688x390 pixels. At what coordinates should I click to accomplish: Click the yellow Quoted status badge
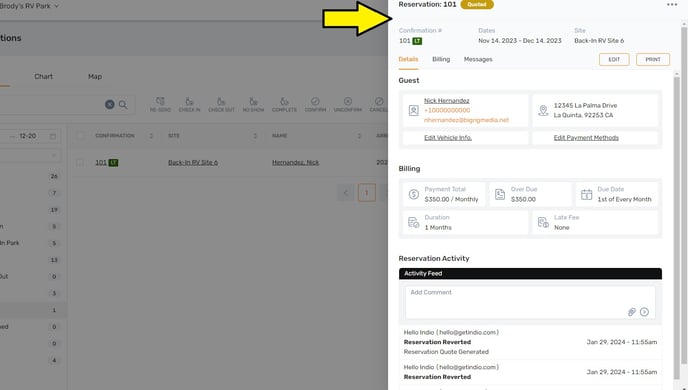[477, 4]
